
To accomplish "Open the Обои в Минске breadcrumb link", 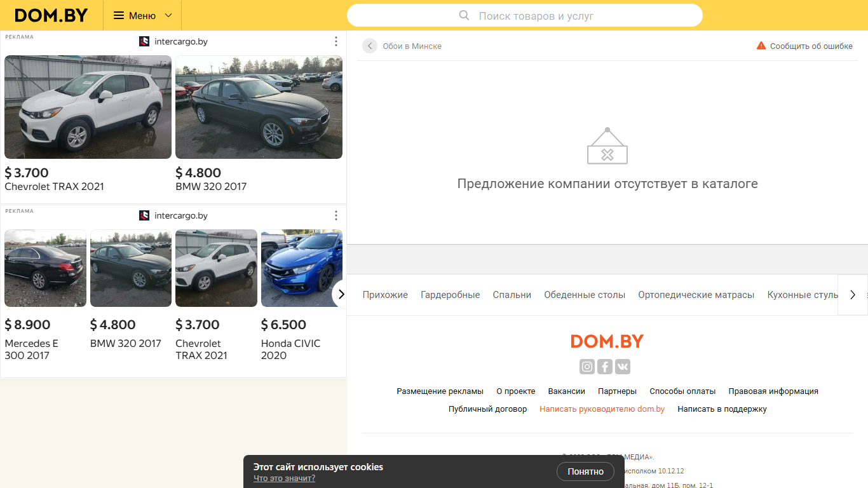I will click(412, 46).
